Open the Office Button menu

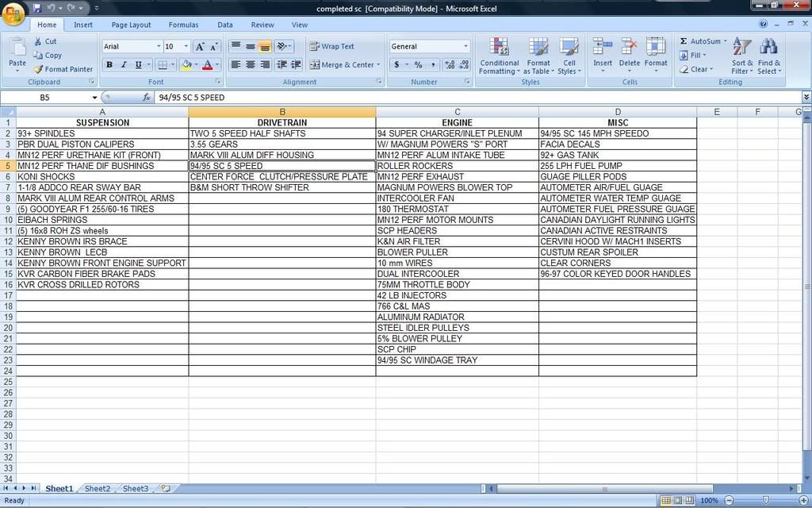[13, 13]
